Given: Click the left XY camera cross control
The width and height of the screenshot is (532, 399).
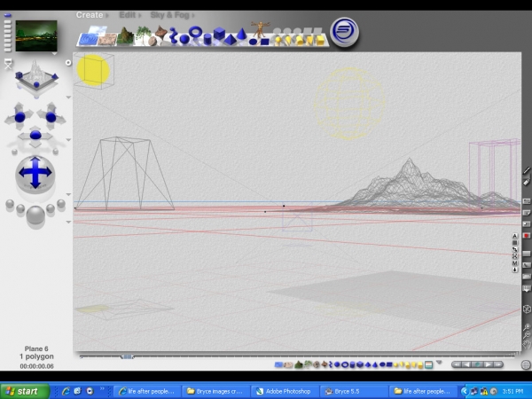Looking at the screenshot, I should (x=20, y=117).
